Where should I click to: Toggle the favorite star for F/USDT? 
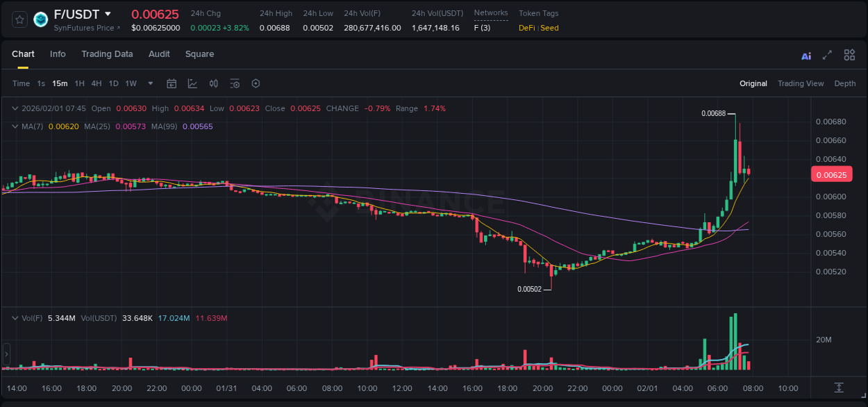(19, 20)
